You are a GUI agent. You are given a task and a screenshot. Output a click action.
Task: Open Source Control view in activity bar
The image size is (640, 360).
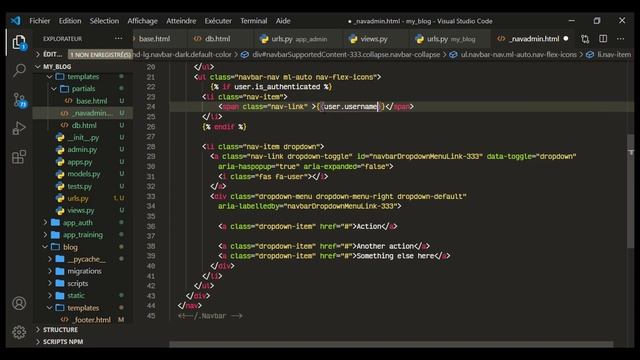coord(19,100)
